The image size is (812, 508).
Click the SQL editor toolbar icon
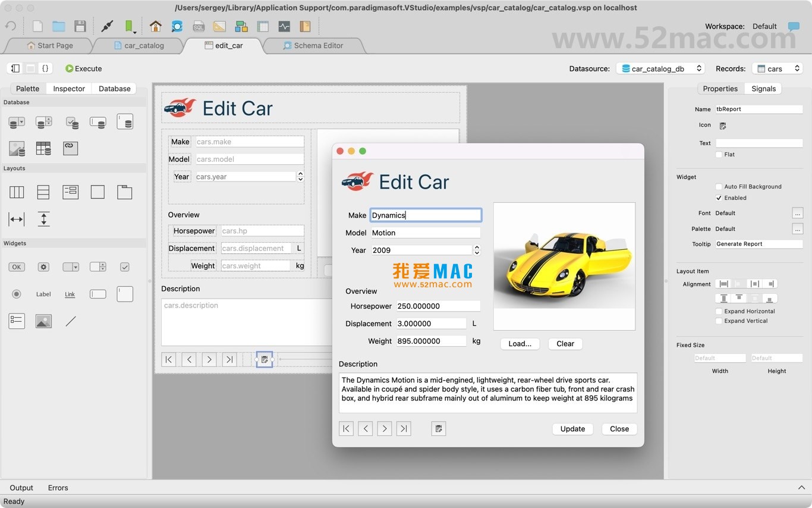click(x=199, y=26)
